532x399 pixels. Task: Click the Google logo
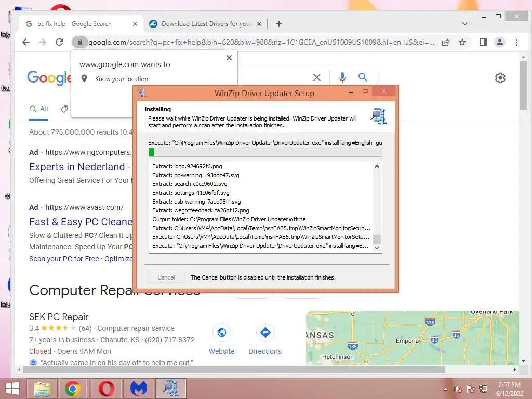pyautogui.click(x=49, y=78)
